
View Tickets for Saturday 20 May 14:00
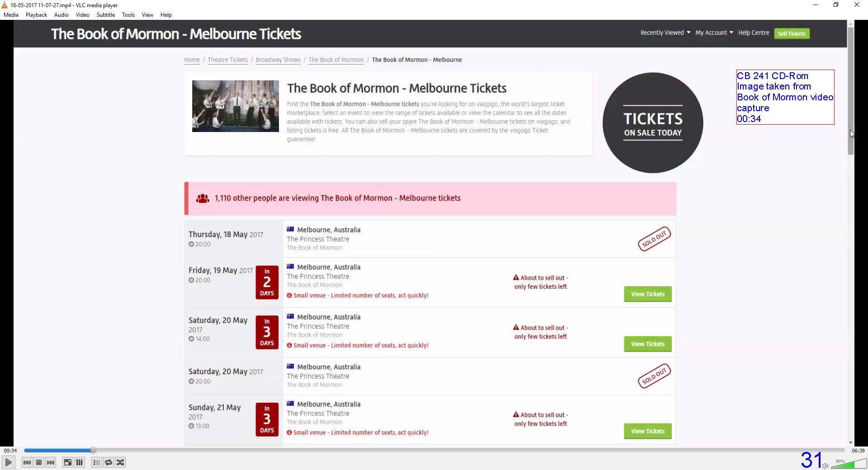click(x=647, y=344)
